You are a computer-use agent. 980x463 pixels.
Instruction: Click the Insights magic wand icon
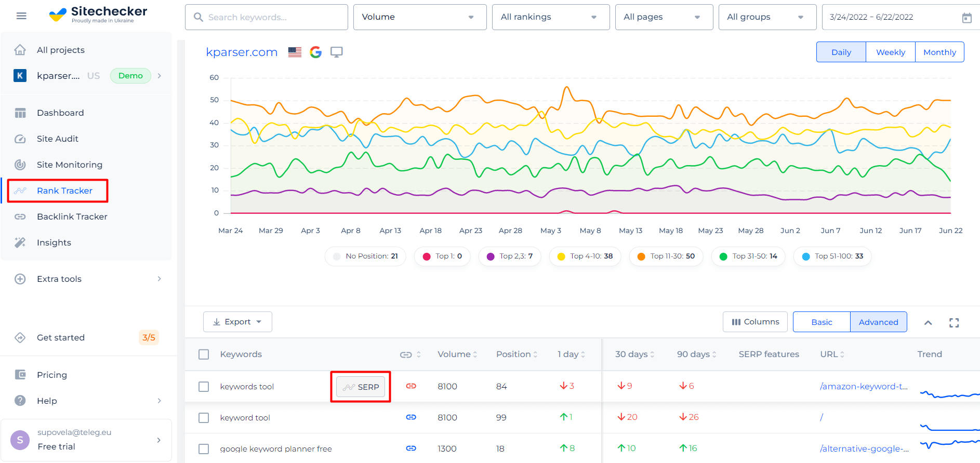coord(20,242)
